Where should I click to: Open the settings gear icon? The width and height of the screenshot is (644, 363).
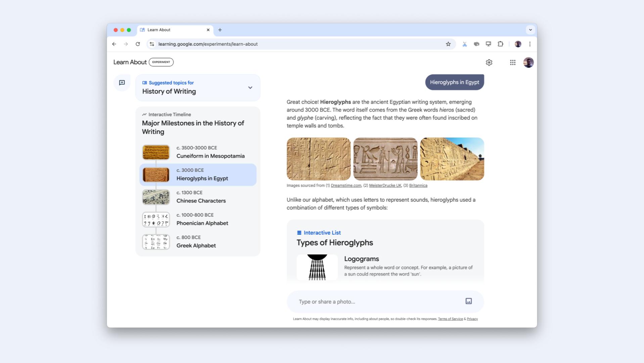coord(489,63)
